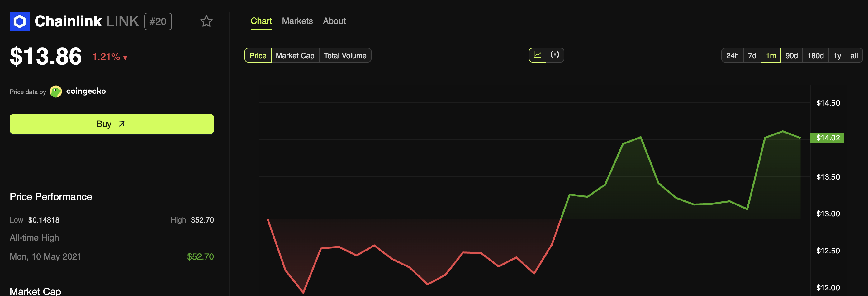Set chart range to 1m
Screen dimensions: 868x296
pyautogui.click(x=771, y=56)
